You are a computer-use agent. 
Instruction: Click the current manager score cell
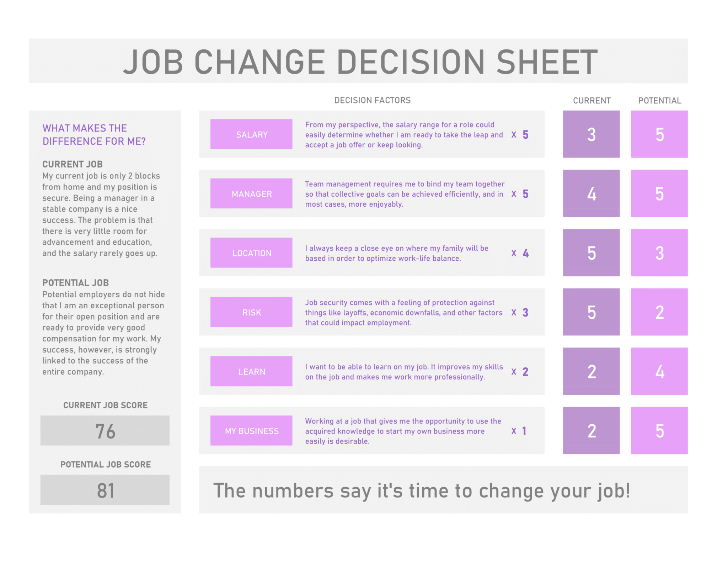click(591, 193)
